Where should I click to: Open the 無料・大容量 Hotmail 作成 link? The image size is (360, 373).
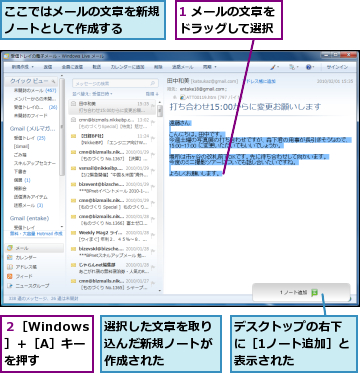[36, 234]
